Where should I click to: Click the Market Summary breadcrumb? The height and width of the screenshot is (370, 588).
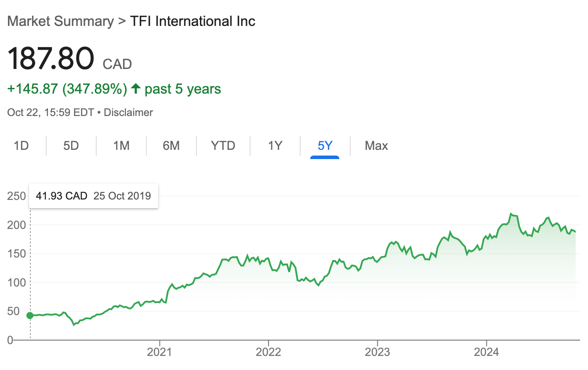(x=61, y=21)
